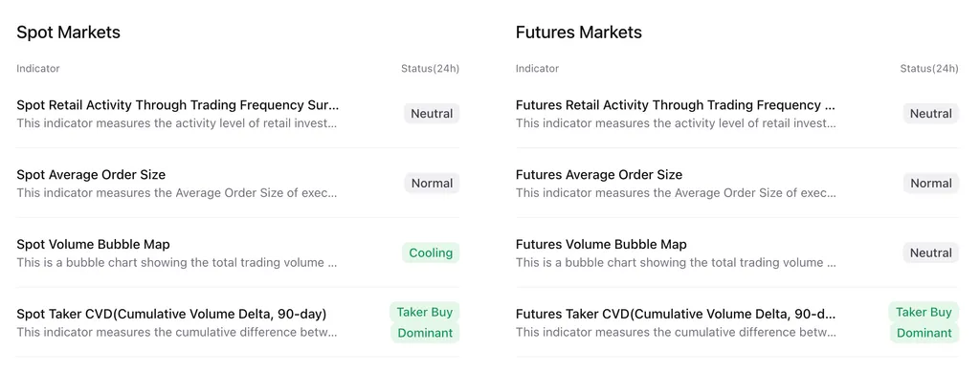Click Futures Taker Buy Dominant status badge
This screenshot has width=980, height=373.
pos(924,322)
